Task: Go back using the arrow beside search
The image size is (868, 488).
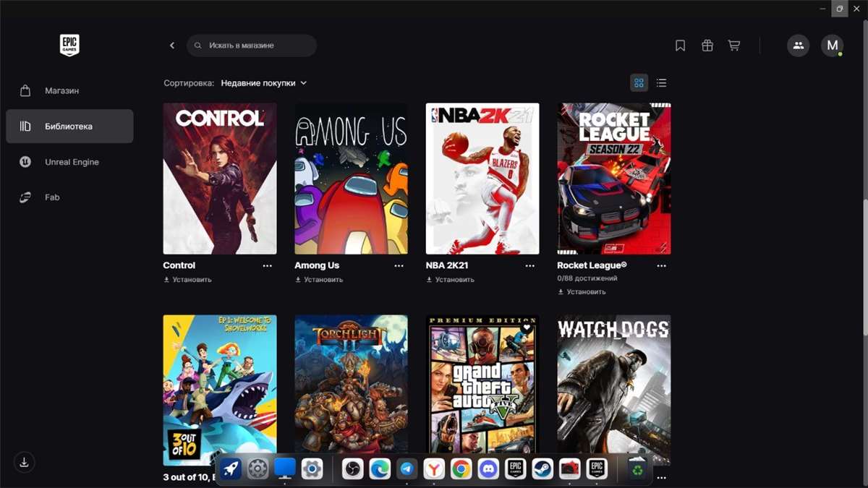Action: tap(172, 46)
